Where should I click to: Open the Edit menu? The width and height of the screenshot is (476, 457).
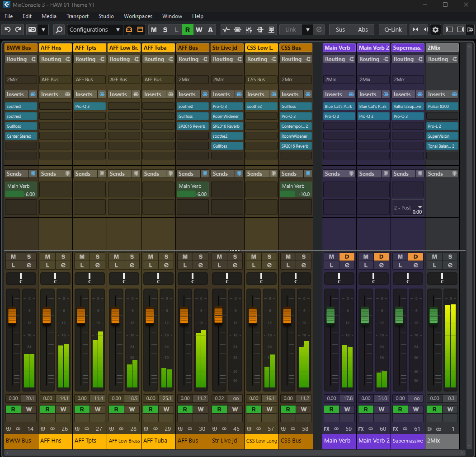pos(27,16)
